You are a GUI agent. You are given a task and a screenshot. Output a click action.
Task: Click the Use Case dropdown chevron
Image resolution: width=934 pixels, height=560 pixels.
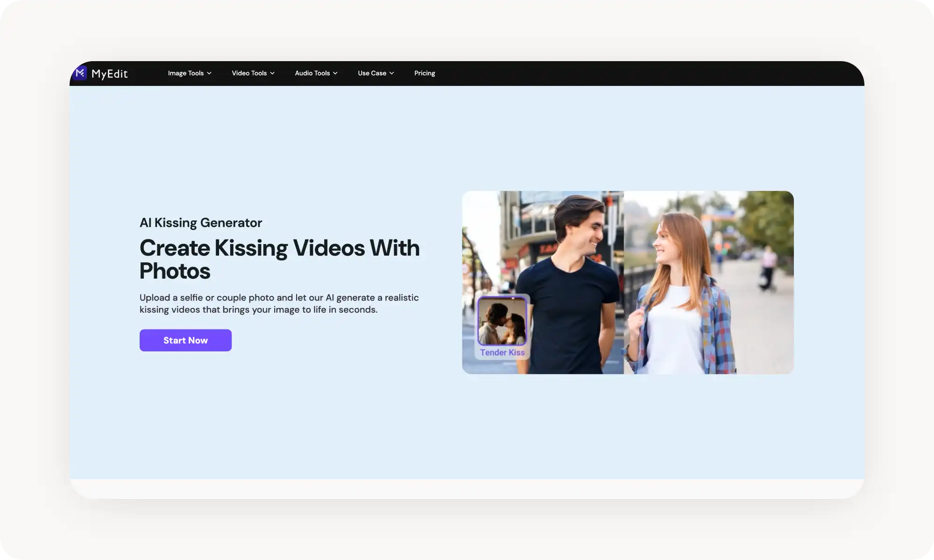tap(391, 73)
